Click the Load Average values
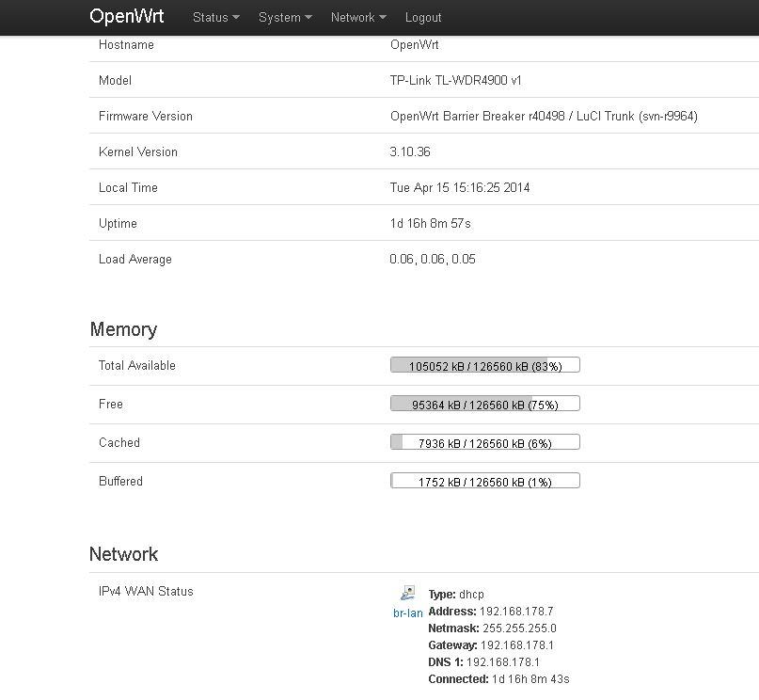759x700 pixels. tap(433, 260)
